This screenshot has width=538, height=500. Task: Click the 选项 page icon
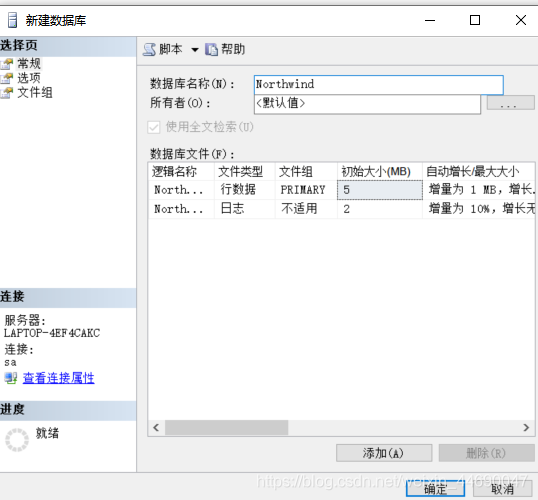[7, 78]
